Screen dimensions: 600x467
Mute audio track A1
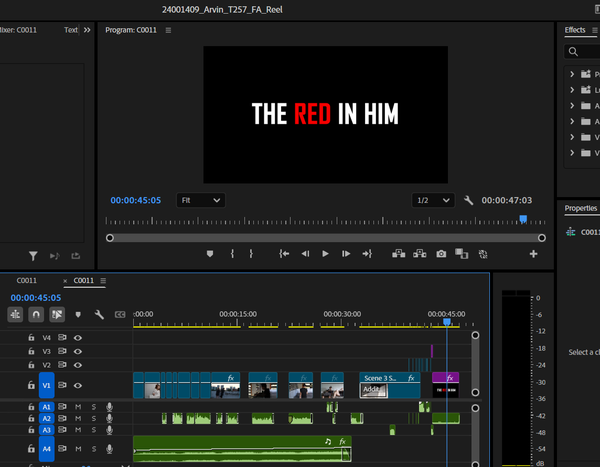click(78, 407)
